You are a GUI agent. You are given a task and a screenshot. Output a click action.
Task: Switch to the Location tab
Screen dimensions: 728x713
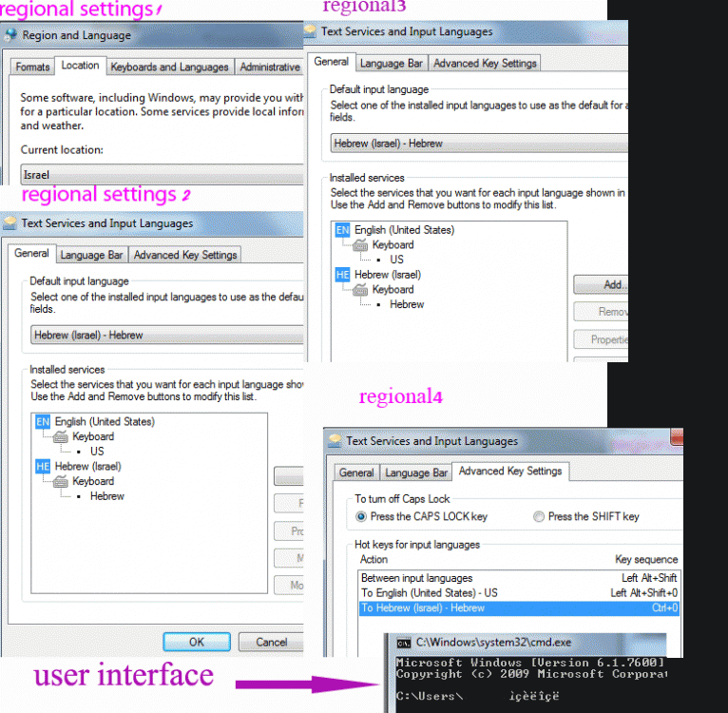click(81, 66)
